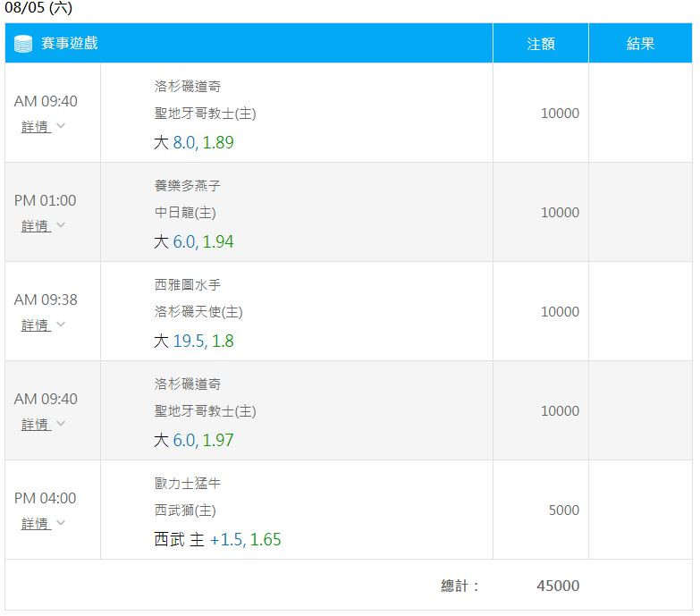Click the 注額 column header
Viewport: 700px width, 616px height.
(x=541, y=44)
